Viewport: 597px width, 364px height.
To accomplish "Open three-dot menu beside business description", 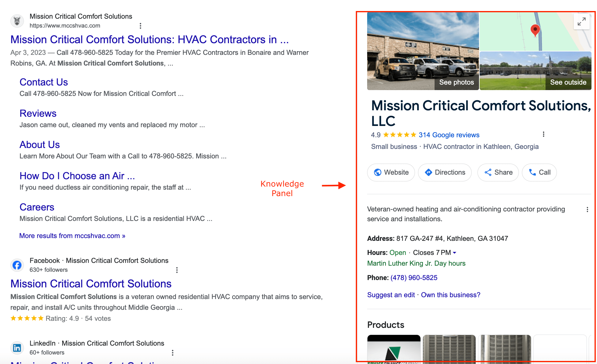I will click(587, 210).
